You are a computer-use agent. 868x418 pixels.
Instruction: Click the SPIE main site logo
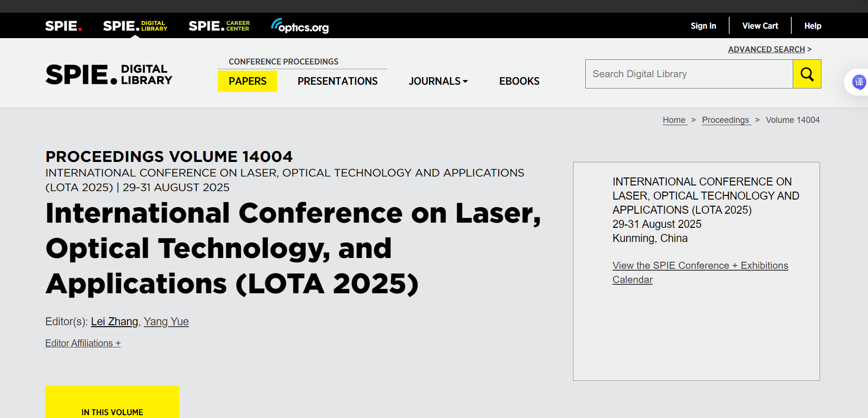(x=64, y=26)
